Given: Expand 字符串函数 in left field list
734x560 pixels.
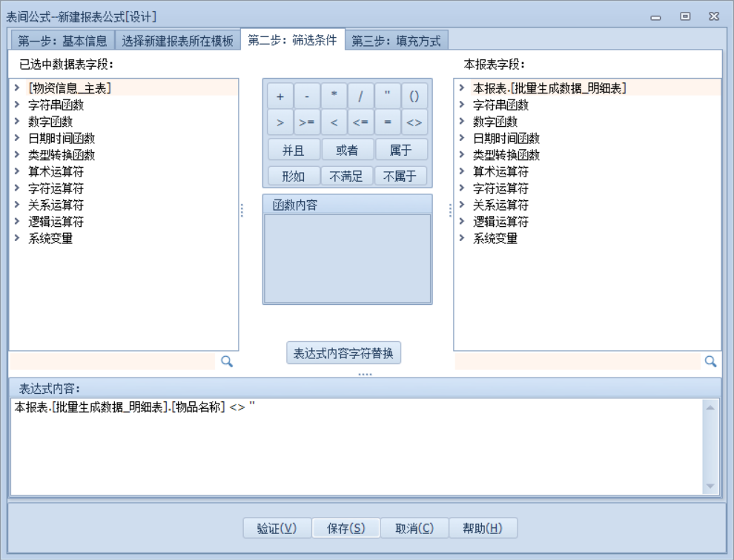Looking at the screenshot, I should pos(17,105).
